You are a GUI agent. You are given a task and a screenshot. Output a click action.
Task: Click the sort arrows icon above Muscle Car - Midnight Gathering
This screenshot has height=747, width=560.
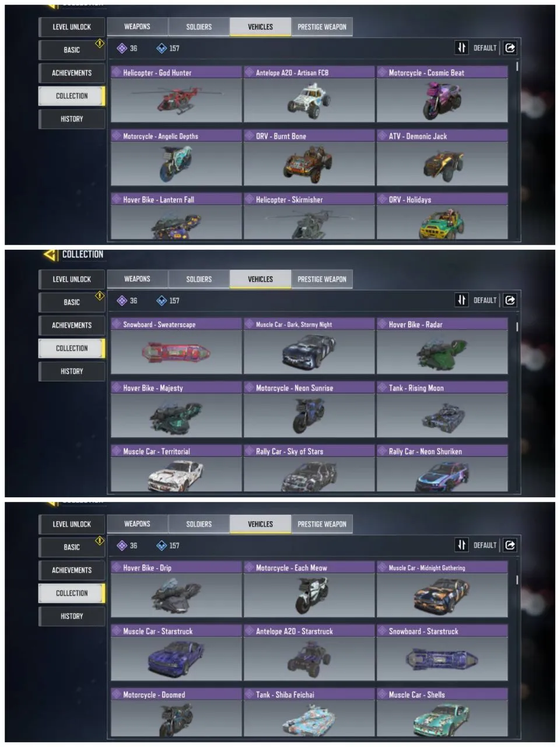coord(461,545)
